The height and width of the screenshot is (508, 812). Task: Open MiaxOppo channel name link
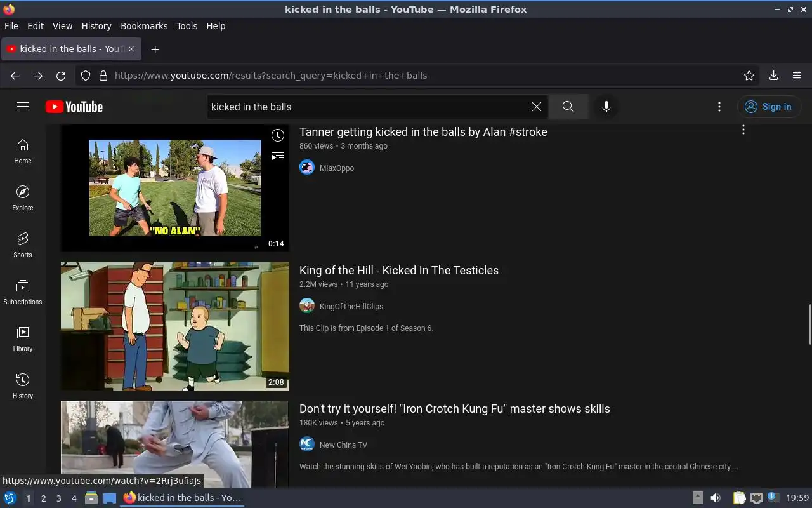337,168
